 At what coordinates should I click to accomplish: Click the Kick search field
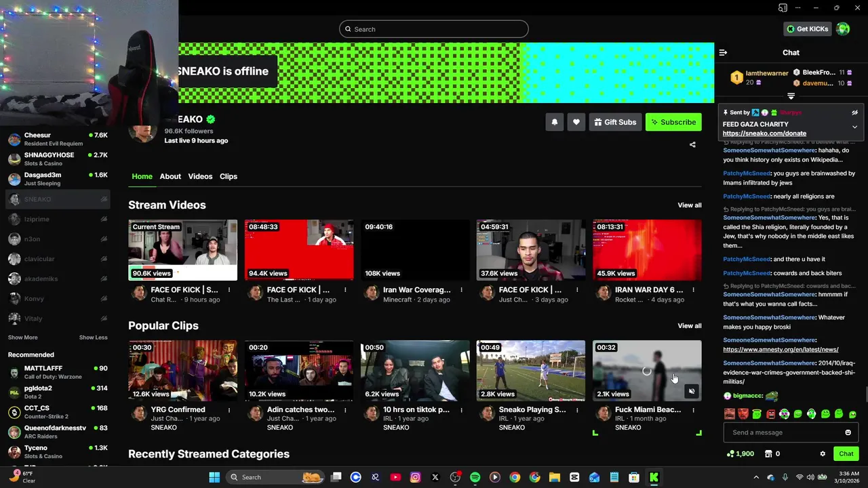click(x=434, y=29)
